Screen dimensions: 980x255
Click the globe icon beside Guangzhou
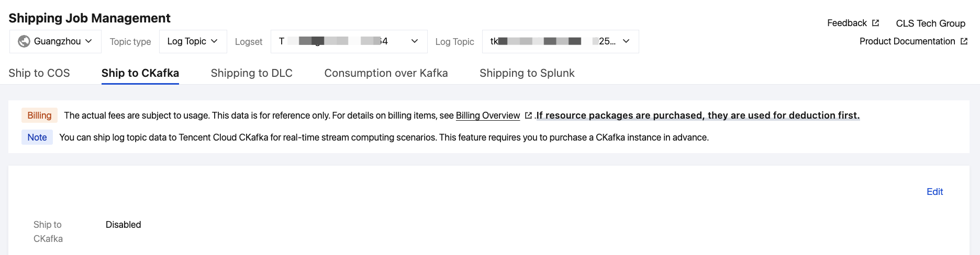24,41
